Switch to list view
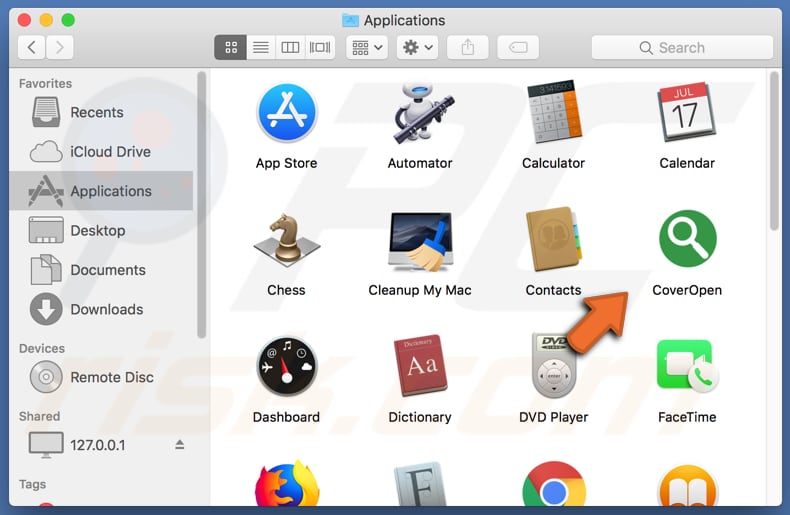This screenshot has height=515, width=790. 261,47
